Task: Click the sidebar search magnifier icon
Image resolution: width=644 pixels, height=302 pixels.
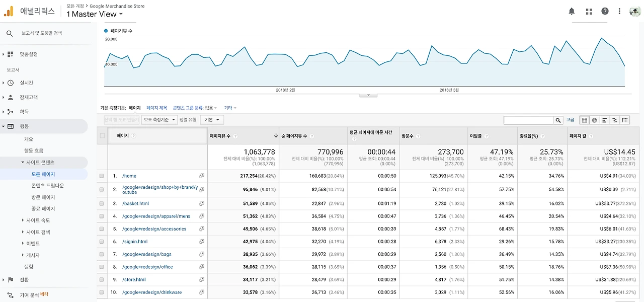Action: pyautogui.click(x=10, y=33)
